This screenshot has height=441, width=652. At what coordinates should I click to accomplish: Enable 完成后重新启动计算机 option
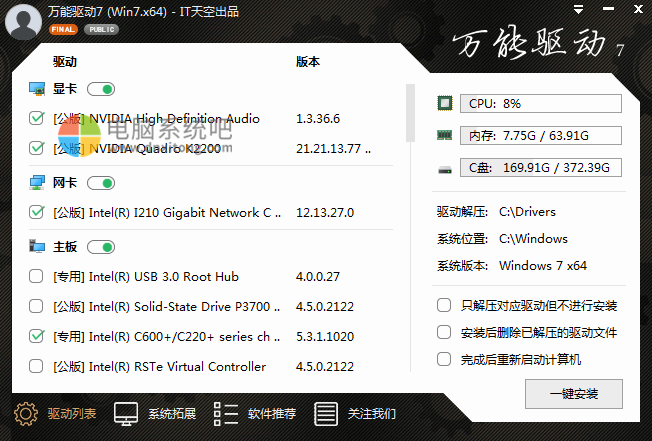click(x=444, y=359)
